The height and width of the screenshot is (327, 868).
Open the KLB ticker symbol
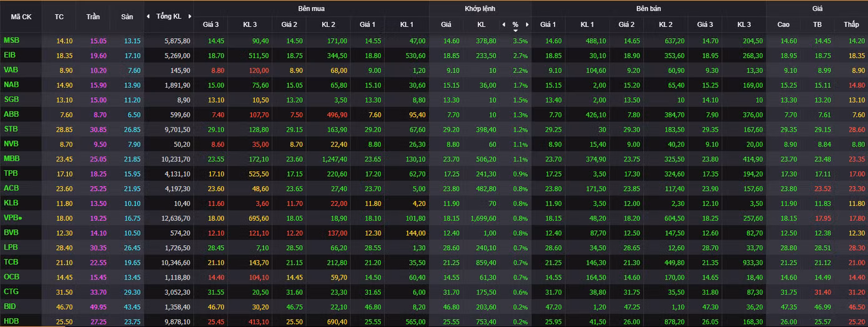tap(11, 203)
